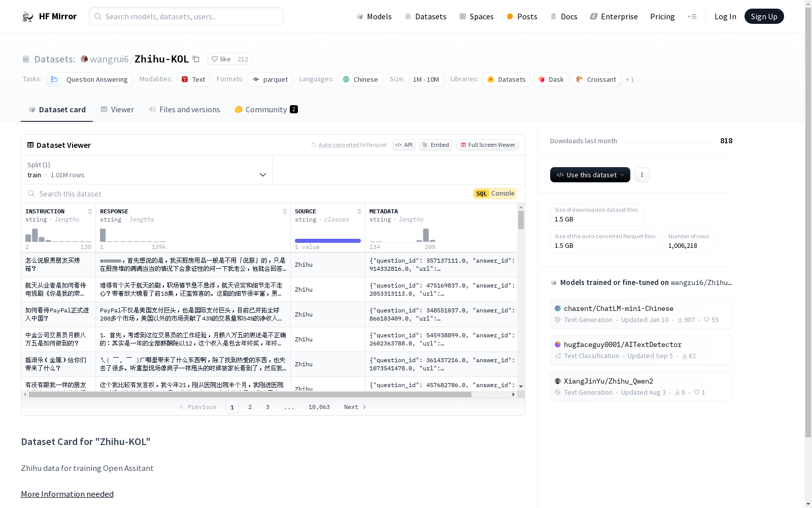Select the Dask library tag
Viewport: 812px width, 508px height.
click(x=551, y=79)
